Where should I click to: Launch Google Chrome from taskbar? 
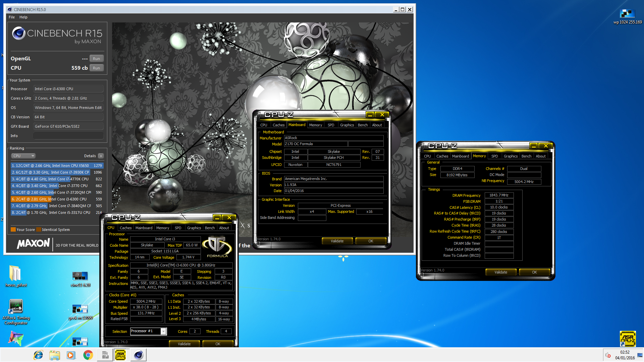click(88, 355)
